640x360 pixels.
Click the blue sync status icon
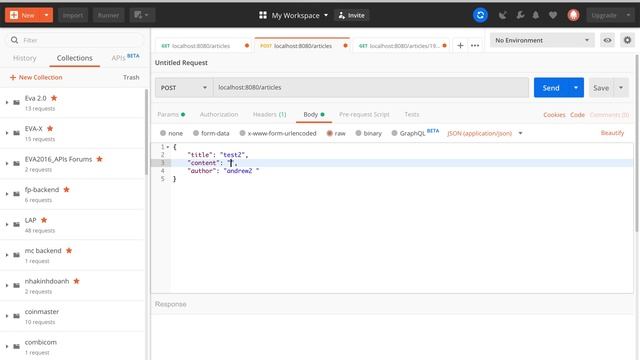point(480,15)
